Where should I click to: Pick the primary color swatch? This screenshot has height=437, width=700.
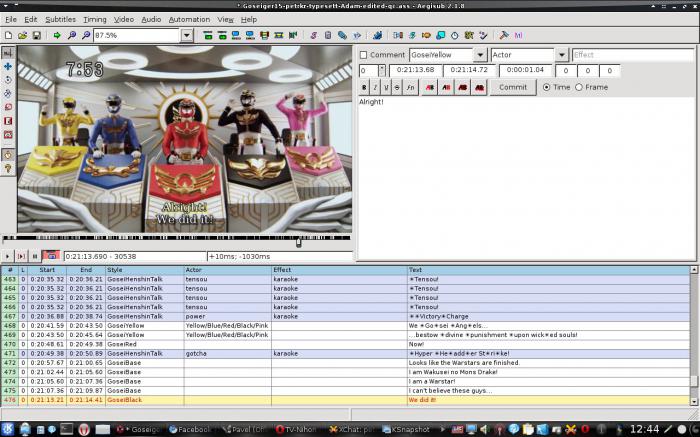pos(429,87)
